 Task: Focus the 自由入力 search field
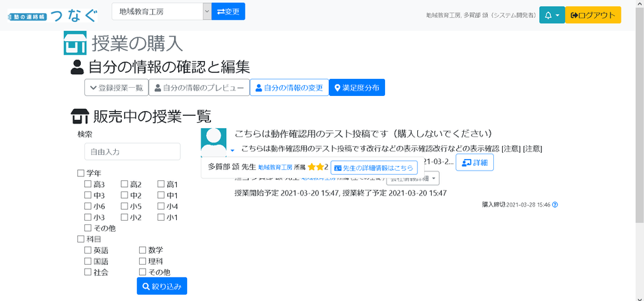pyautogui.click(x=132, y=152)
